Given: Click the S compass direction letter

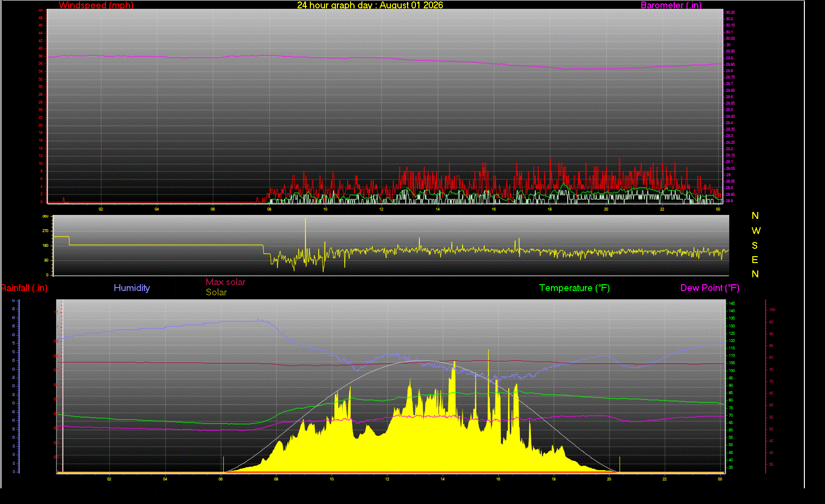Looking at the screenshot, I should point(755,245).
